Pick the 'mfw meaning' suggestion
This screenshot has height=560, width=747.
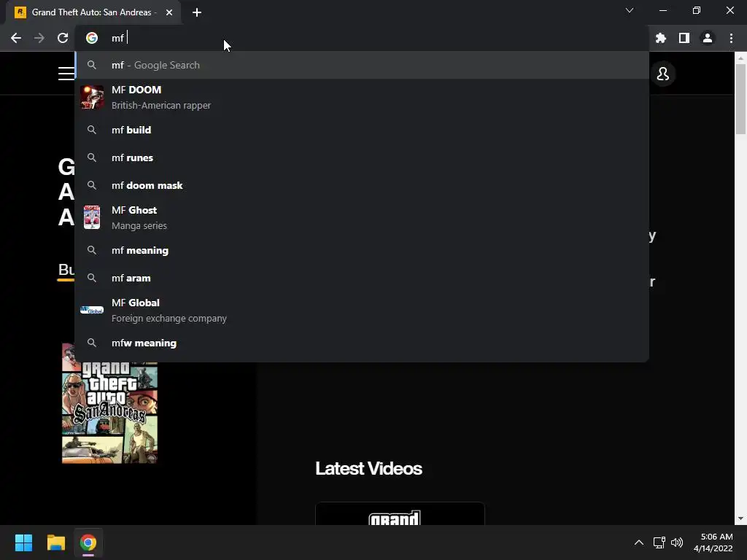pyautogui.click(x=362, y=343)
